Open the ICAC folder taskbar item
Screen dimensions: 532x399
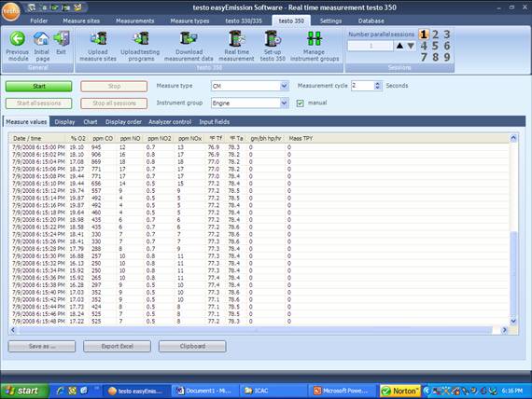273,391
